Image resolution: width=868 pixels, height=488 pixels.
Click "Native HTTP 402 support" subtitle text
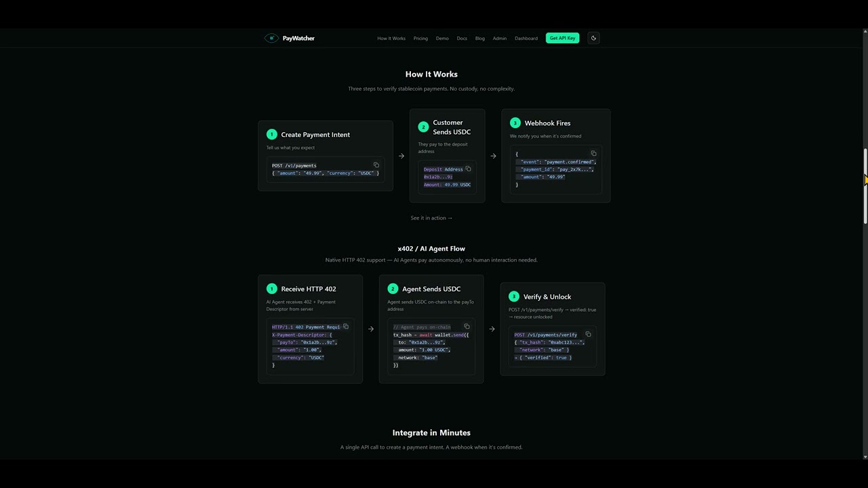pyautogui.click(x=431, y=260)
